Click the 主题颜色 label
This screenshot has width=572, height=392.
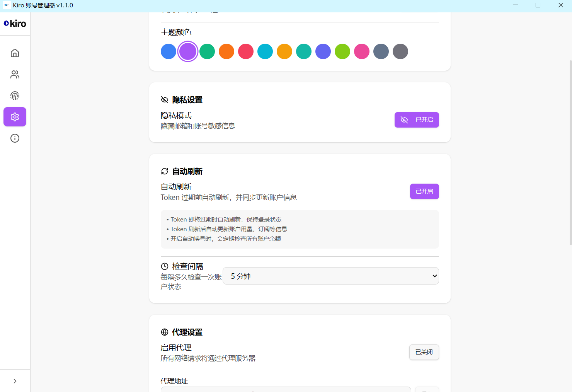pos(176,32)
